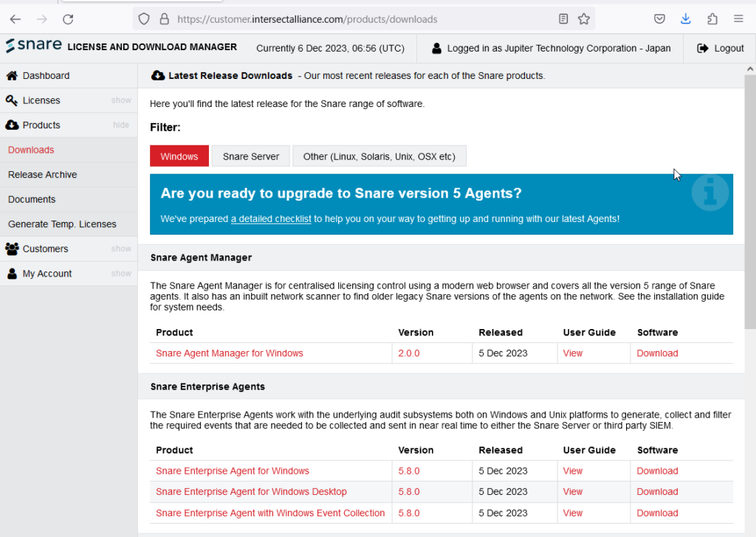Image resolution: width=756 pixels, height=537 pixels.
Task: Open the Pocket save icon
Action: (x=659, y=19)
